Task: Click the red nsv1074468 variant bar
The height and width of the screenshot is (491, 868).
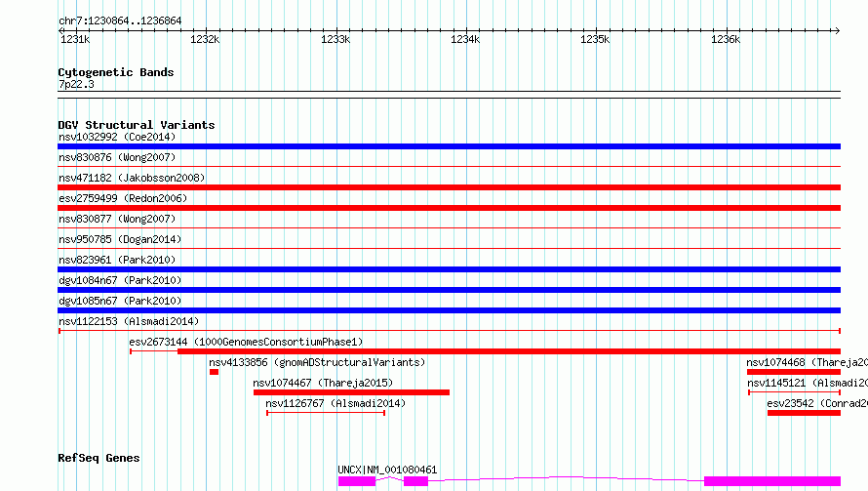Action: click(x=793, y=372)
